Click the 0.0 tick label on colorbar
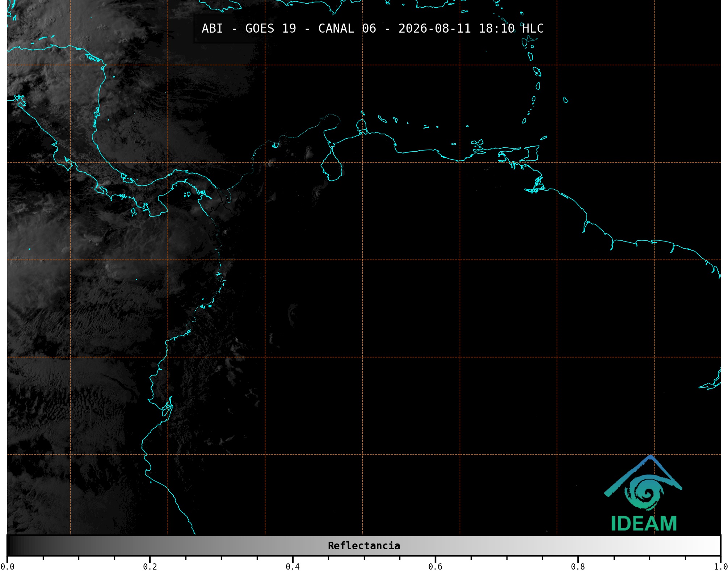The height and width of the screenshot is (571, 728). click(x=7, y=566)
